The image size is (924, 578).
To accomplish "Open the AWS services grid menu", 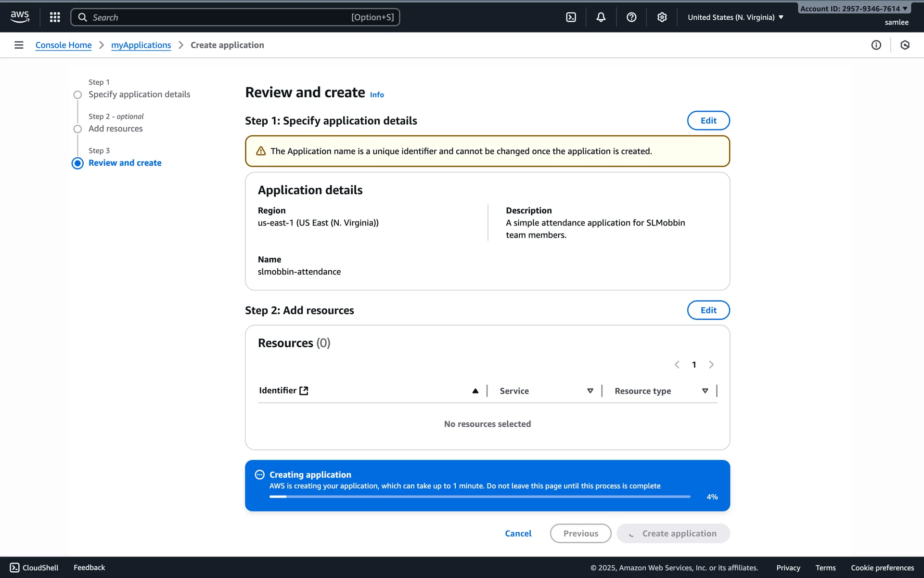I will coord(55,17).
